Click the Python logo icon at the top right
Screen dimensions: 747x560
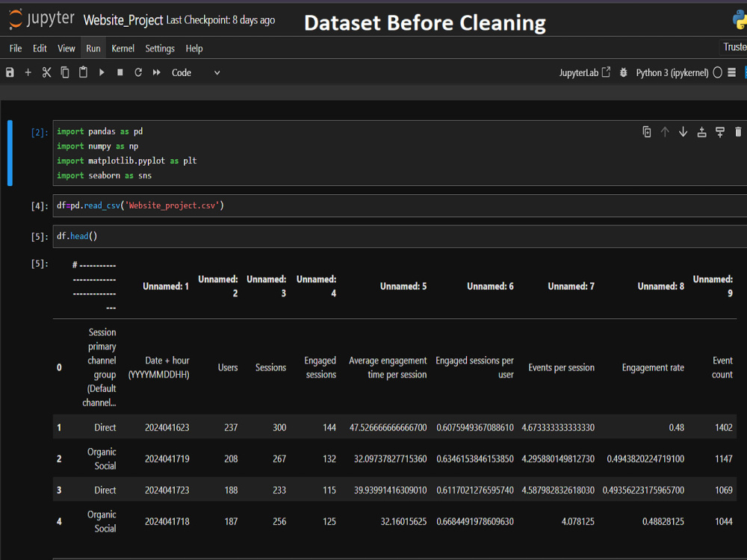point(740,20)
